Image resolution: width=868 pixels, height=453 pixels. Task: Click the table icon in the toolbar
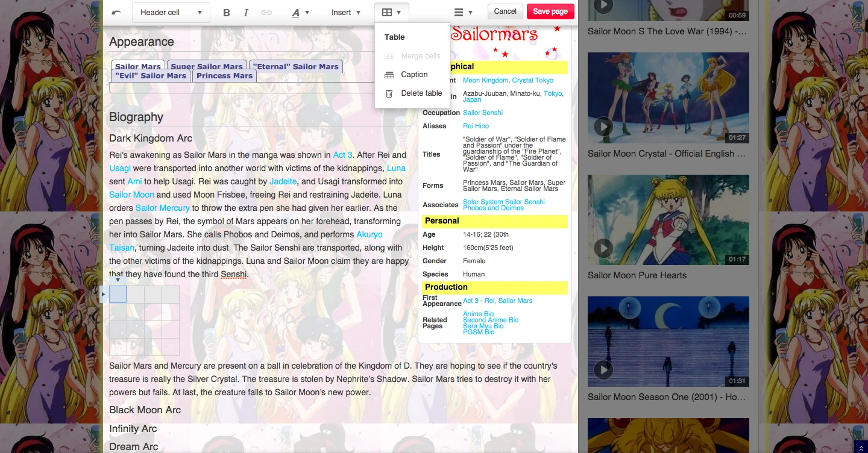[x=392, y=13]
